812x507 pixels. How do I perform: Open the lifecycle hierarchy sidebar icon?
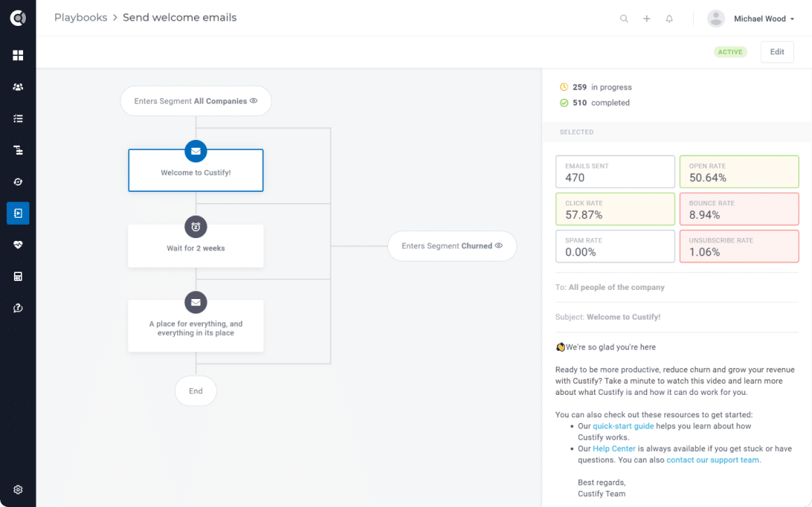18,150
